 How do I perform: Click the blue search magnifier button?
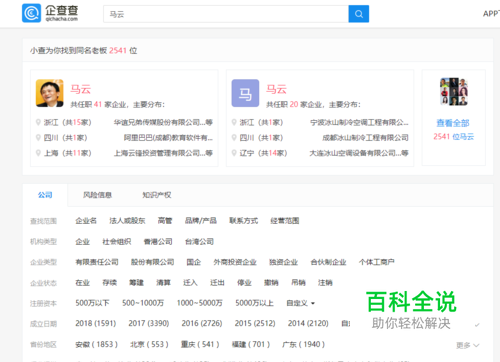359,14
